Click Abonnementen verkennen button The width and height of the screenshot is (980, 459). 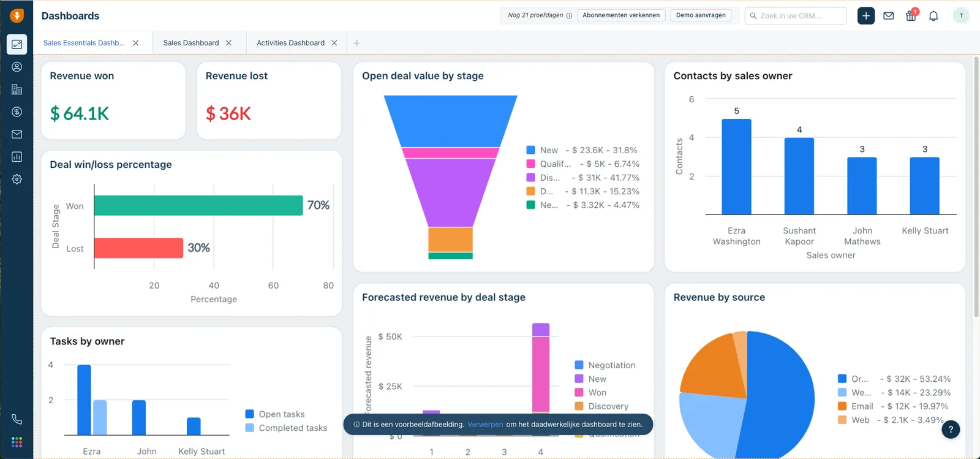click(x=621, y=15)
